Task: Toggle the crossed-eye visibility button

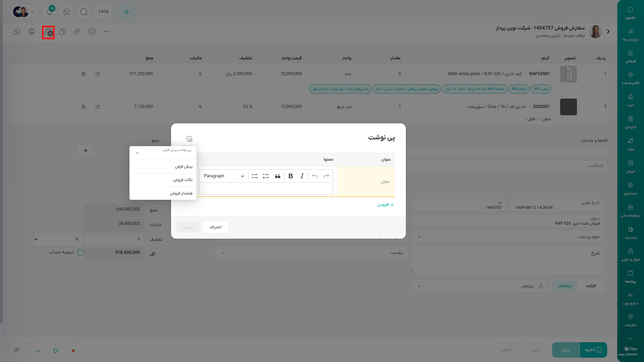Action: click(17, 350)
